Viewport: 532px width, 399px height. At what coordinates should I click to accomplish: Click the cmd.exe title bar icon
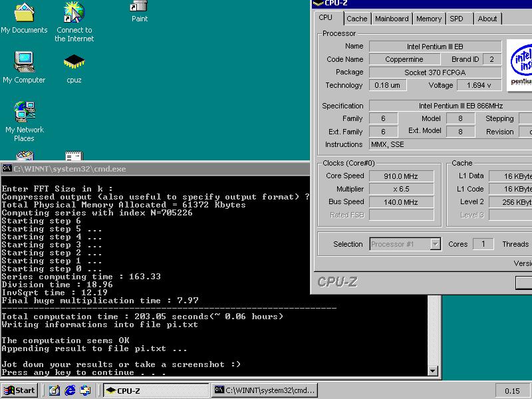click(x=7, y=168)
